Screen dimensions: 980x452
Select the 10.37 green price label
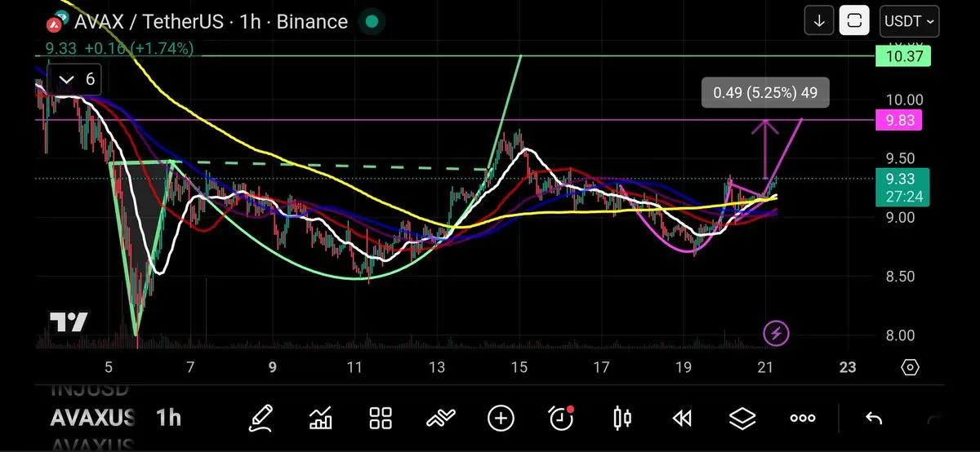(x=902, y=56)
